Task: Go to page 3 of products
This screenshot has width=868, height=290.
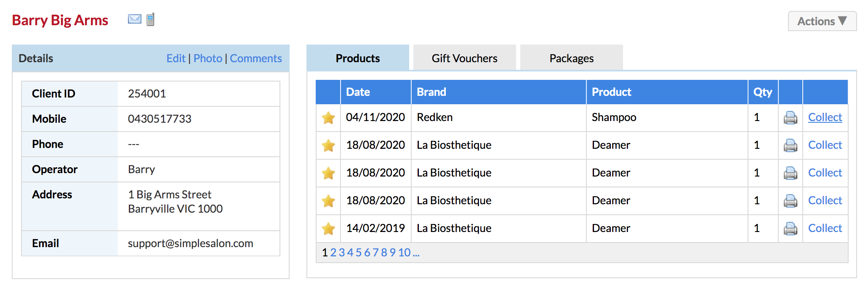Action: click(x=342, y=253)
